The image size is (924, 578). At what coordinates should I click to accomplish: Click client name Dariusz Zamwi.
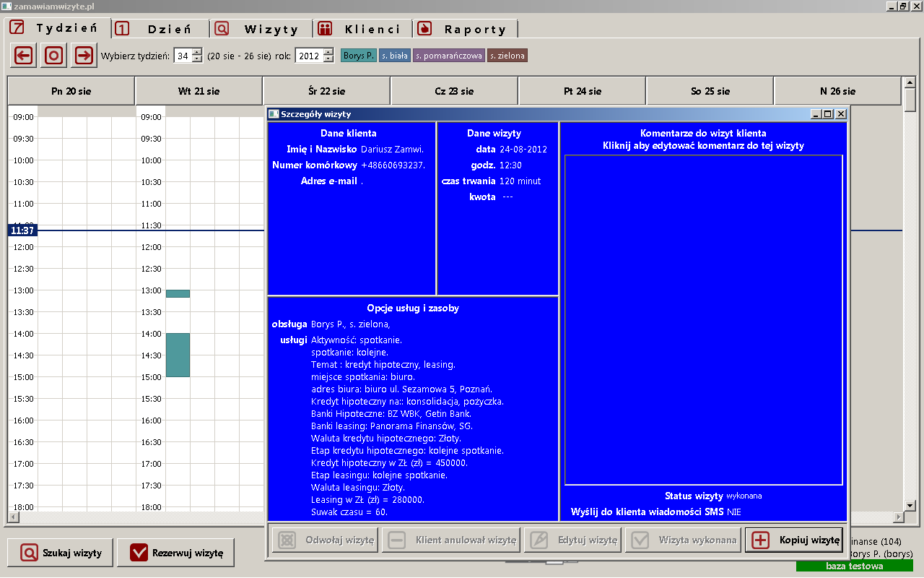(x=392, y=150)
